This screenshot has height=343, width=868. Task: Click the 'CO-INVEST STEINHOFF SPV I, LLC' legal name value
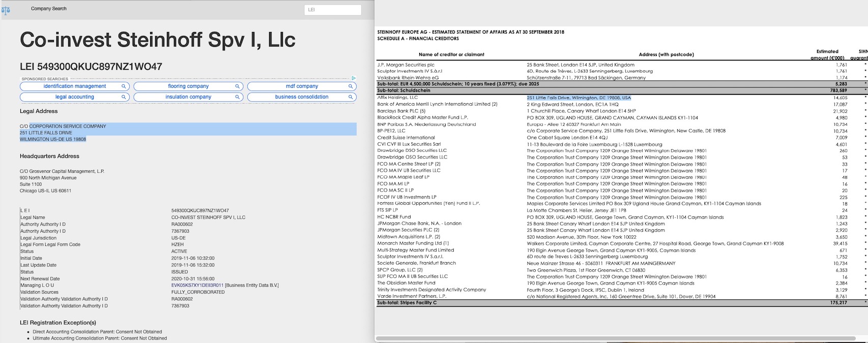click(208, 217)
